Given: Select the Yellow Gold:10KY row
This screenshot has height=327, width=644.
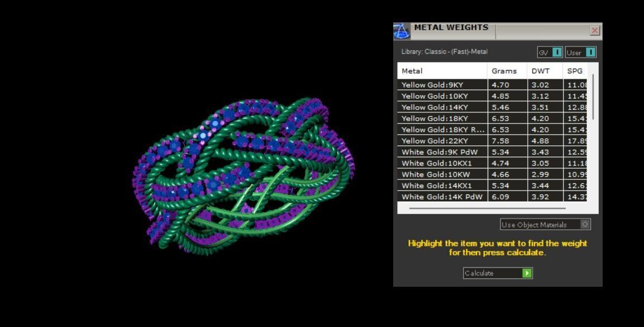Looking at the screenshot, I should (x=492, y=96).
